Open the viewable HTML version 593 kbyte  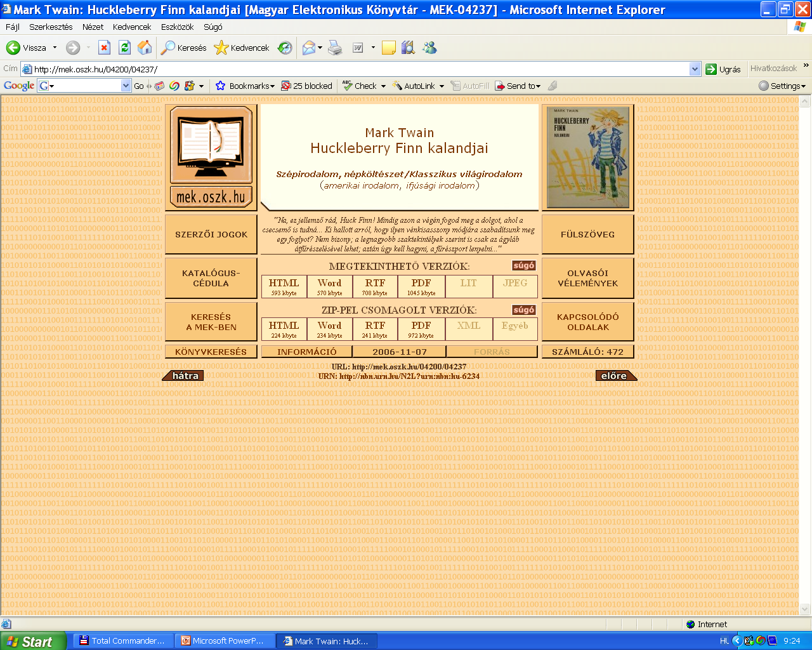[284, 286]
